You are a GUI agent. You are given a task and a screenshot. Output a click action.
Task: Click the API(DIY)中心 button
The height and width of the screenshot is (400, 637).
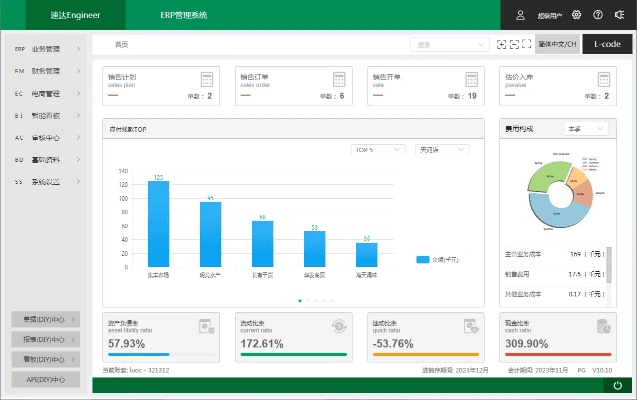(45, 380)
